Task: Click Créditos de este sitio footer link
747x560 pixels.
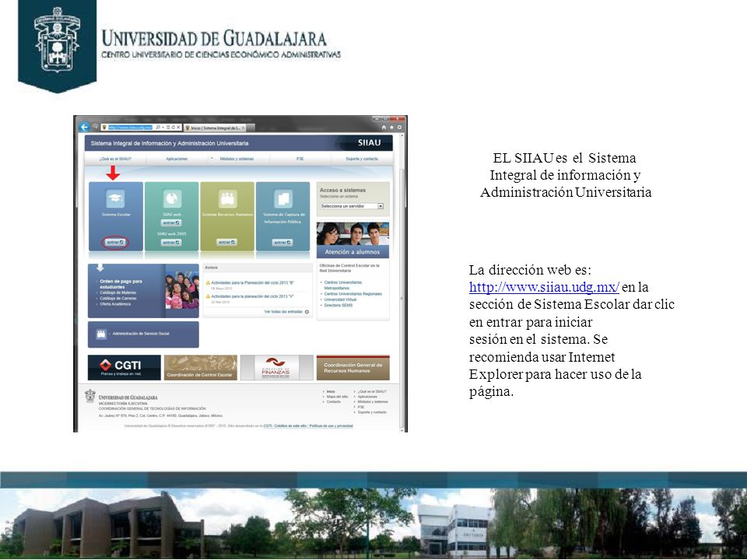Action: tap(290, 425)
